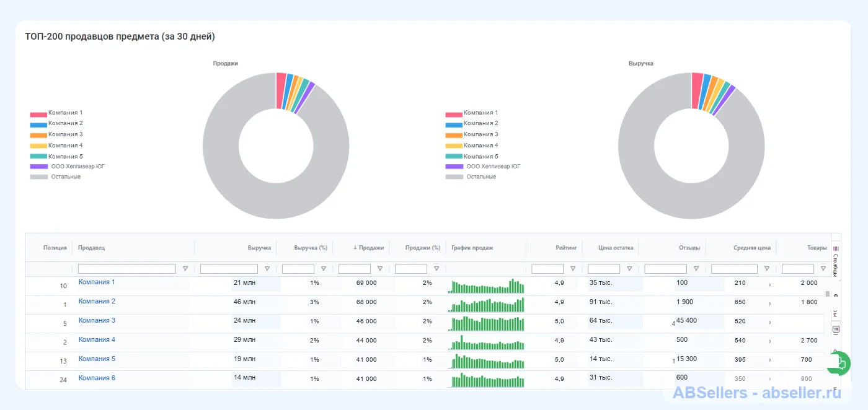The height and width of the screenshot is (410, 868).
Task: Toggle Компания 3 in the Выручка chart legend
Action: pos(472,134)
